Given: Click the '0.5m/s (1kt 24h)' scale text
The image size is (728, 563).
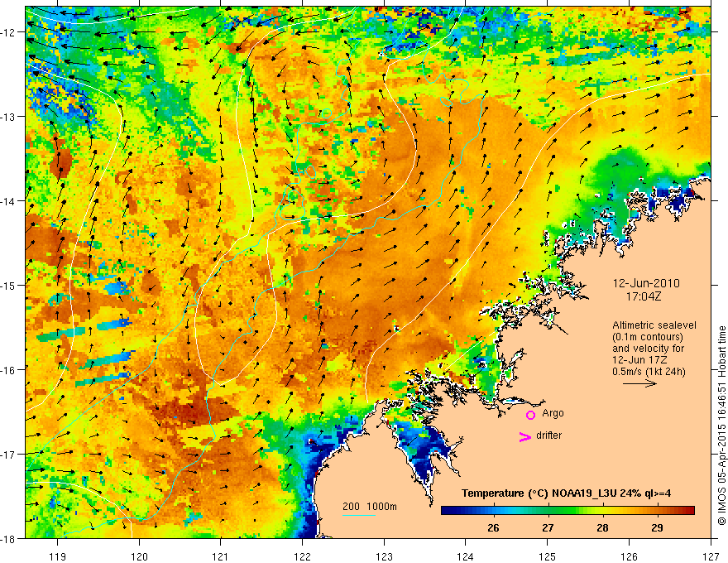Looking at the screenshot, I should (649, 372).
